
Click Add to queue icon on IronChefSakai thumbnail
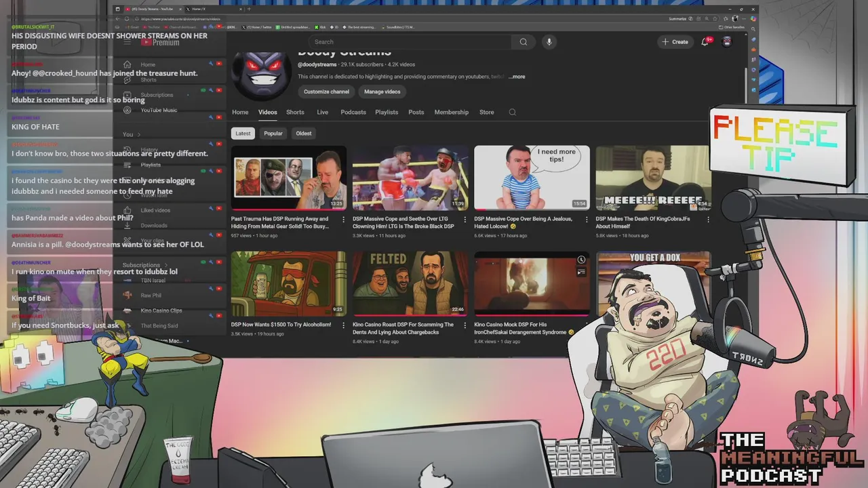(x=581, y=272)
